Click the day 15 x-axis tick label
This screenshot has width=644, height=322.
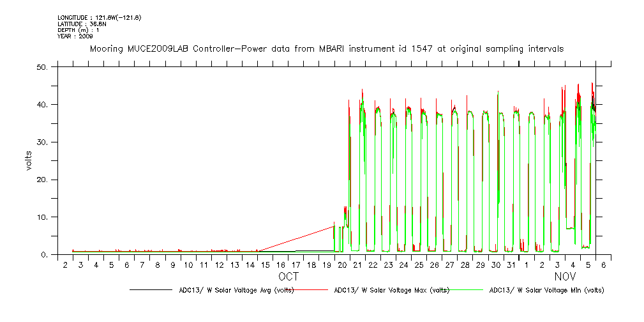tap(266, 264)
